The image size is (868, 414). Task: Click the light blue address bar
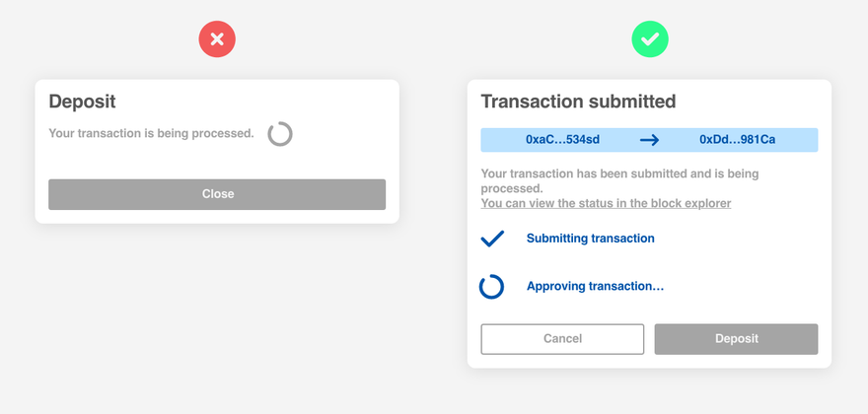pos(649,140)
